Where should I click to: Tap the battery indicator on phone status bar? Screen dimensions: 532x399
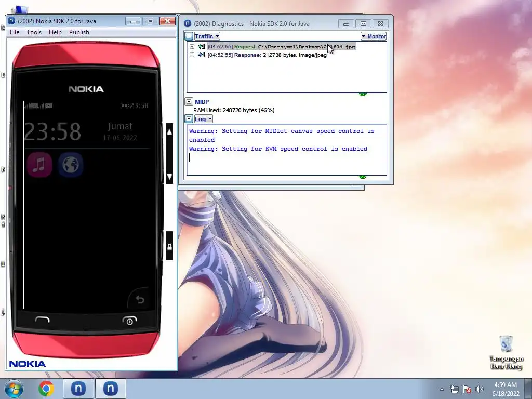pyautogui.click(x=125, y=105)
